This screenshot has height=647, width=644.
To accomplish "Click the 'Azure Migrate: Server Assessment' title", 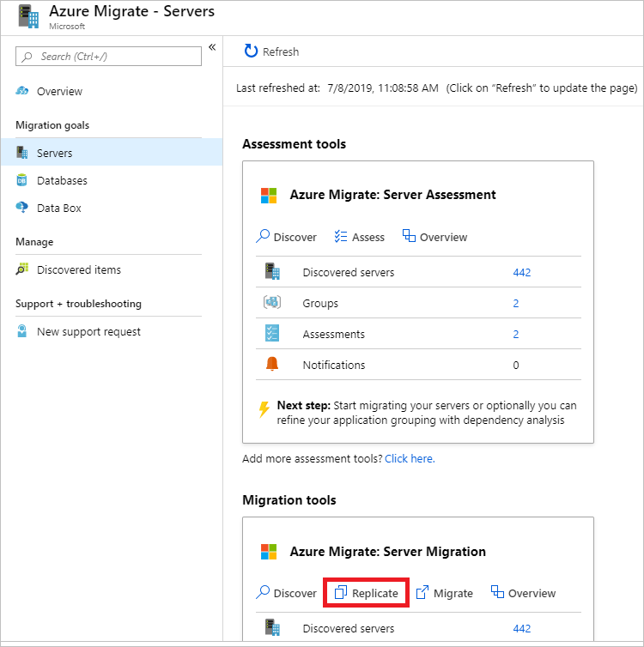I will click(392, 194).
